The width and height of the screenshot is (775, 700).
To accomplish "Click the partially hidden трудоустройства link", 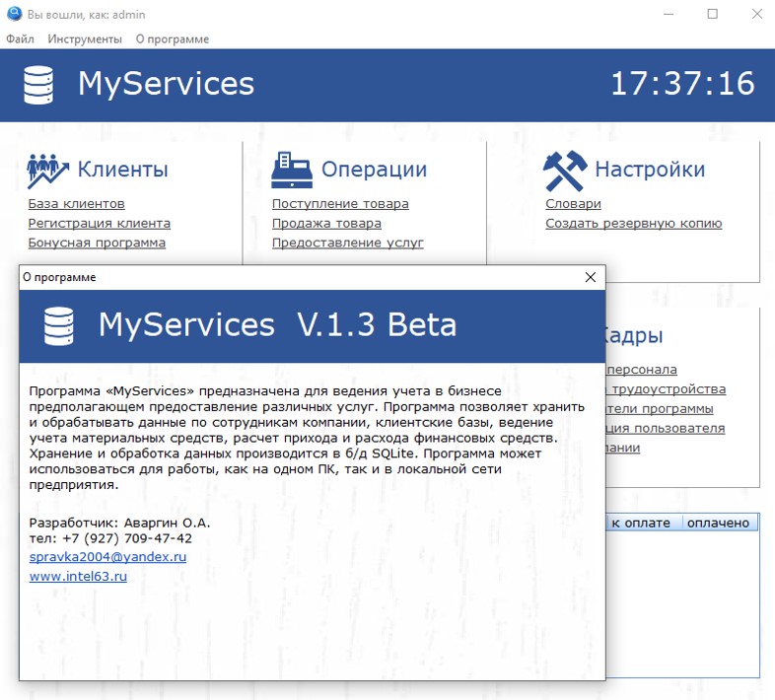I will tap(667, 389).
